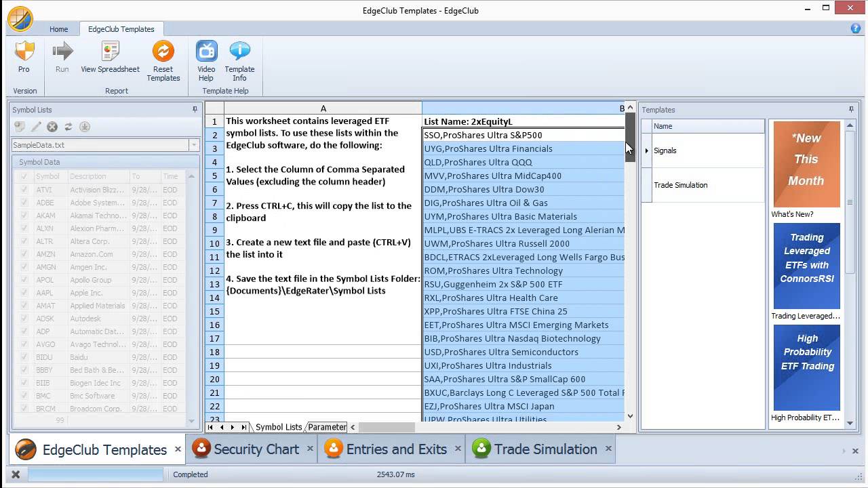Viewport: 868px width, 488px height.
Task: Toggle the ATVI symbol checkbox
Action: [x=24, y=190]
